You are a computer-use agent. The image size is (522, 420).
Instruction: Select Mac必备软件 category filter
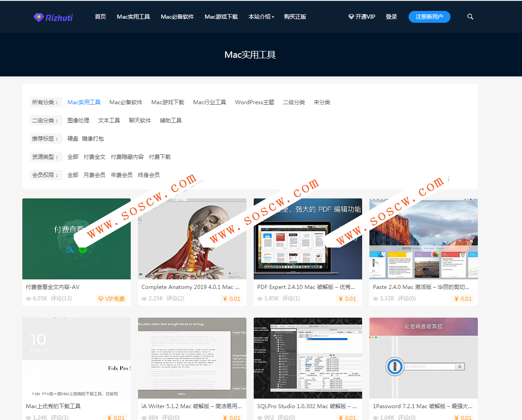126,102
